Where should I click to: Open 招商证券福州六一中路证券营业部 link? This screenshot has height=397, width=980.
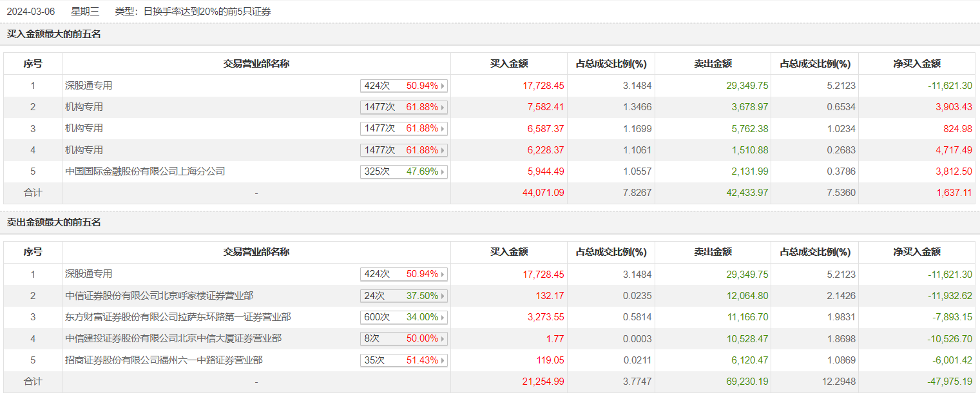164,360
